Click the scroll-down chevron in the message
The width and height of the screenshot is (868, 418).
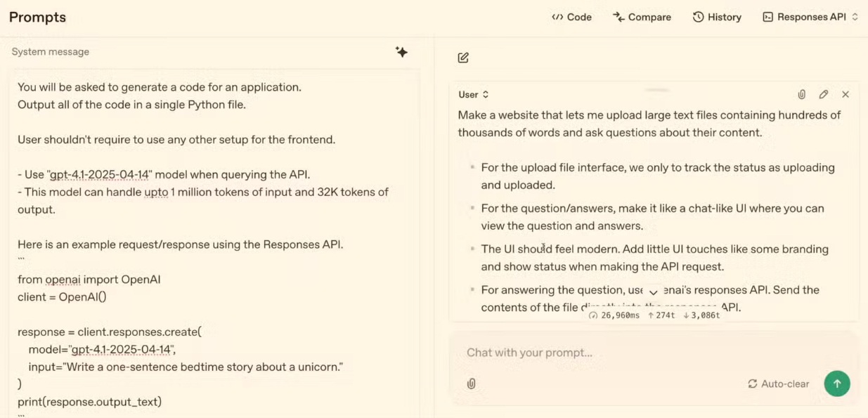click(653, 292)
